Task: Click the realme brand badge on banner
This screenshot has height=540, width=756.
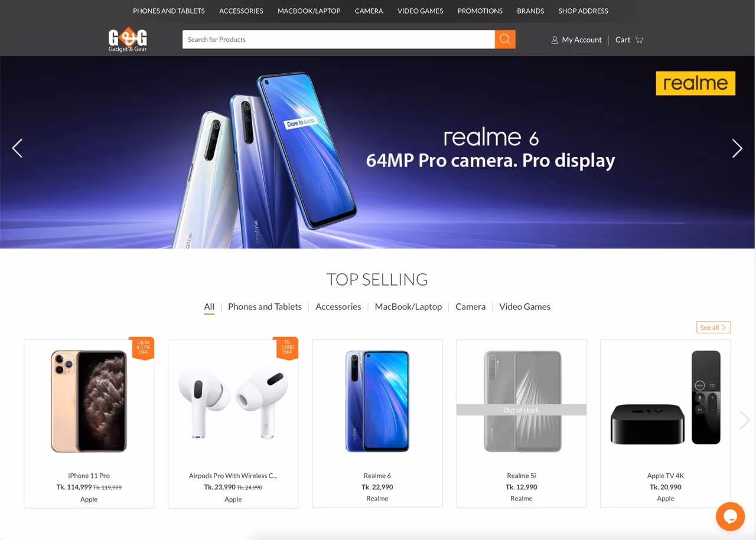Action: point(696,83)
